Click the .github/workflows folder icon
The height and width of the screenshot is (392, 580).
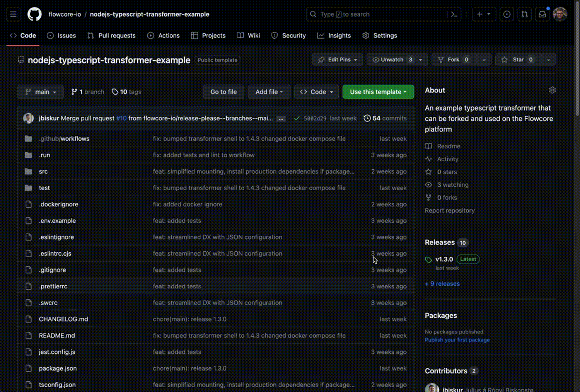pyautogui.click(x=28, y=138)
